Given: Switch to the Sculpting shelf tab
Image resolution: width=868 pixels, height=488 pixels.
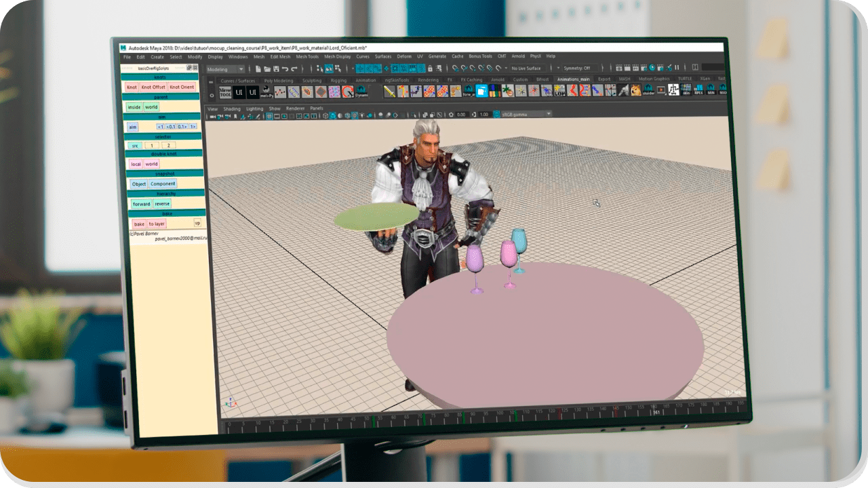Looking at the screenshot, I should coord(312,81).
